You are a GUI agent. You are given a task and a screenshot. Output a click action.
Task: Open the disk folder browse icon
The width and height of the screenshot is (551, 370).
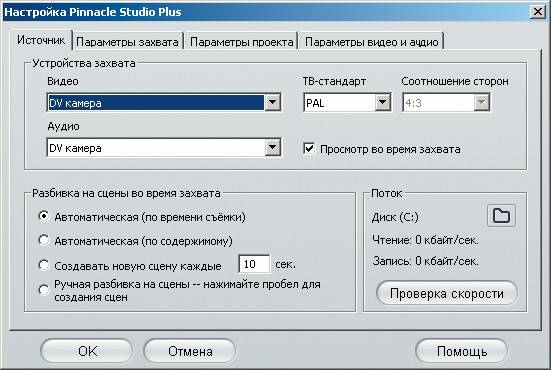tap(501, 215)
